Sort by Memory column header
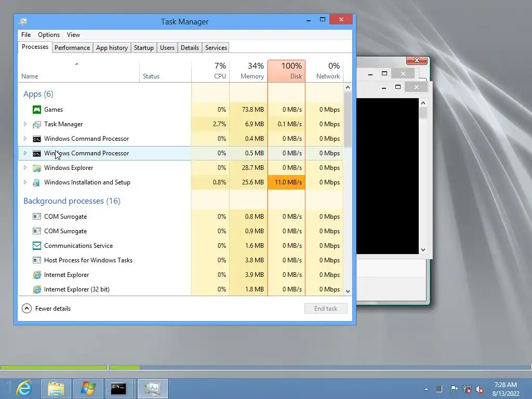Image resolution: width=532 pixels, height=399 pixels. click(248, 71)
